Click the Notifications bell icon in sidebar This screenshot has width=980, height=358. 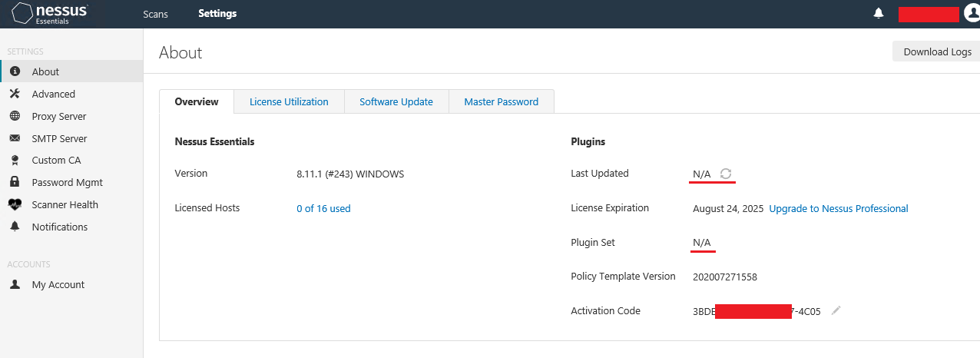[15, 227]
